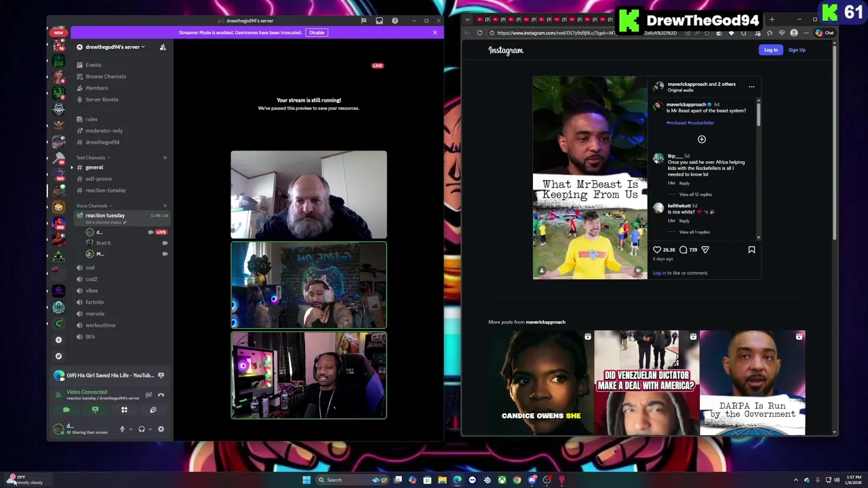
Task: Toggle Discord microphone mute
Action: click(x=122, y=429)
